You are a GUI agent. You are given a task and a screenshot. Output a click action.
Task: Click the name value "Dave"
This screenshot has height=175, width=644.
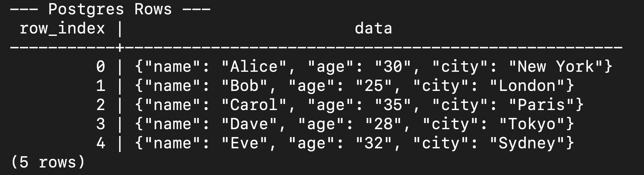[249, 124]
